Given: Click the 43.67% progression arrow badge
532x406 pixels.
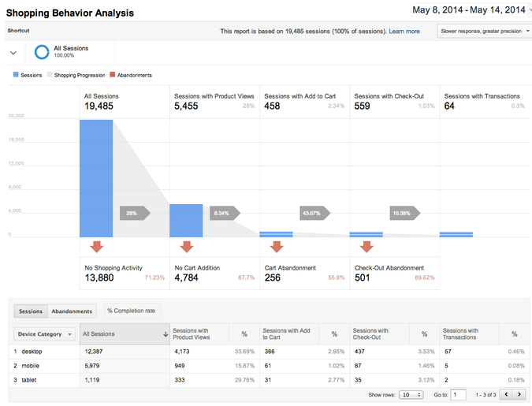Looking at the screenshot, I should click(x=314, y=213).
